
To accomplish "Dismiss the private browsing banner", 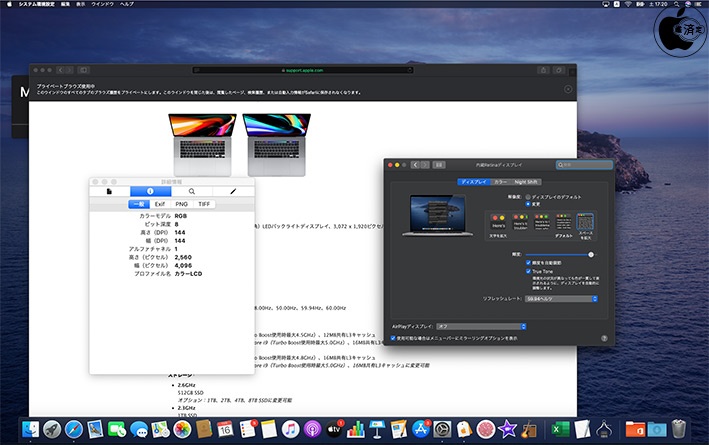I will pyautogui.click(x=568, y=89).
